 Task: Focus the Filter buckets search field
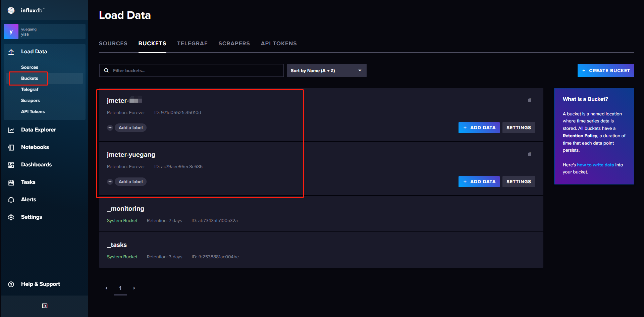coord(192,70)
